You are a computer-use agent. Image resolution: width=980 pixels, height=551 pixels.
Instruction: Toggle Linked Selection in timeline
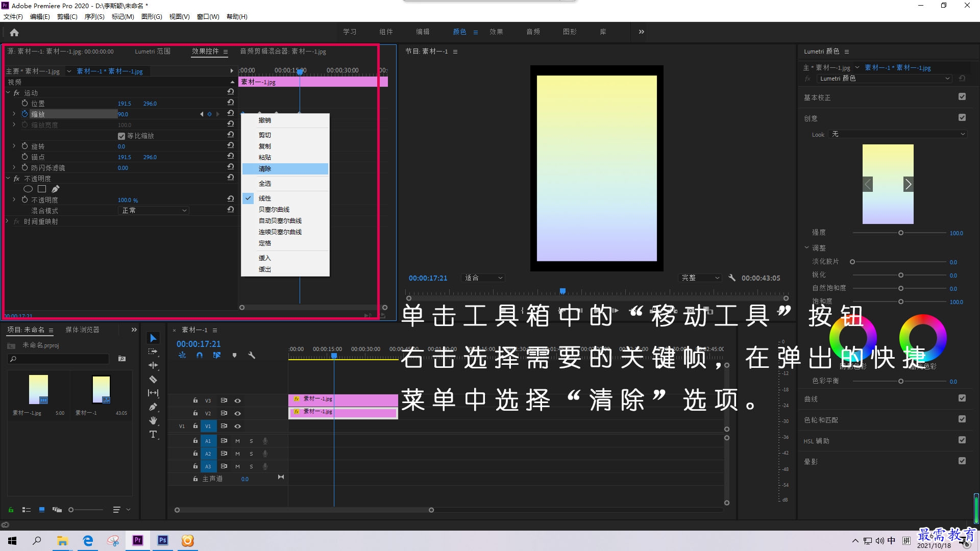click(217, 355)
